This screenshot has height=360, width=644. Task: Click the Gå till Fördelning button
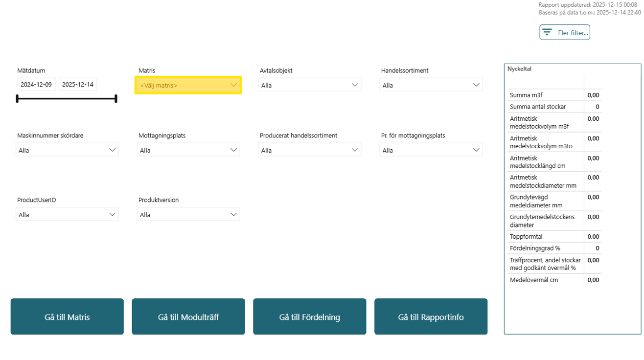[309, 317]
